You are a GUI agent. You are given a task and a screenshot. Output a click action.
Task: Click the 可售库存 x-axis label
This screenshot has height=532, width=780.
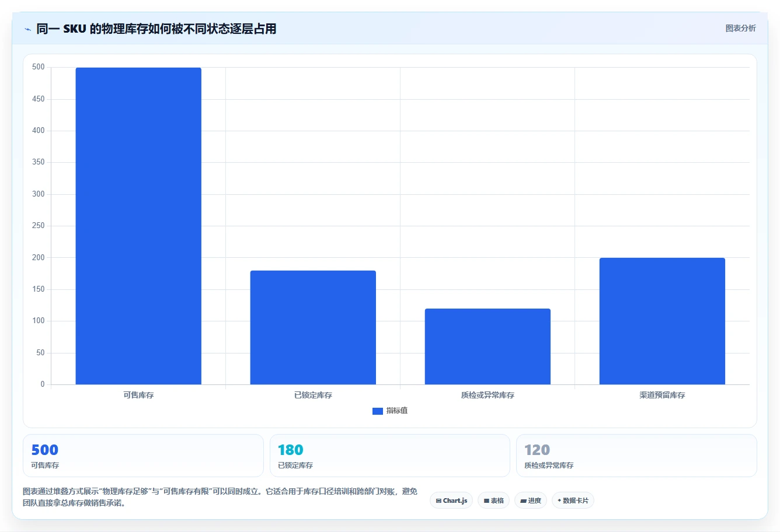pos(138,395)
